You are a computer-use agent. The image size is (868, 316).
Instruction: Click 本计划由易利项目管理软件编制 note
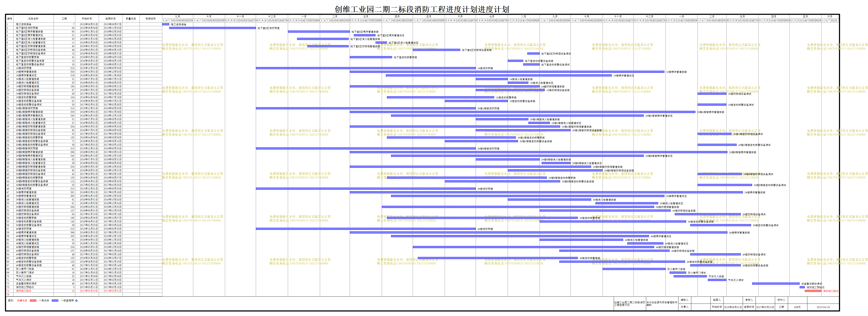662,304
